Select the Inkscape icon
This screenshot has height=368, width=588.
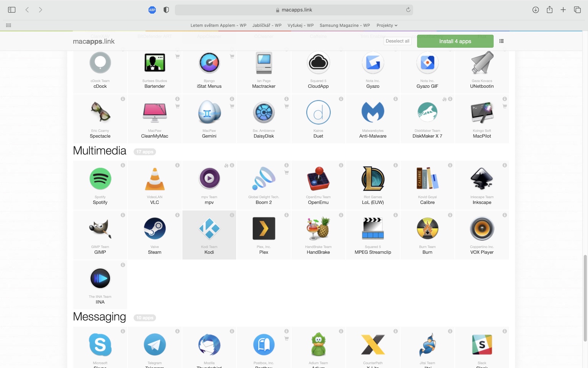(482, 179)
